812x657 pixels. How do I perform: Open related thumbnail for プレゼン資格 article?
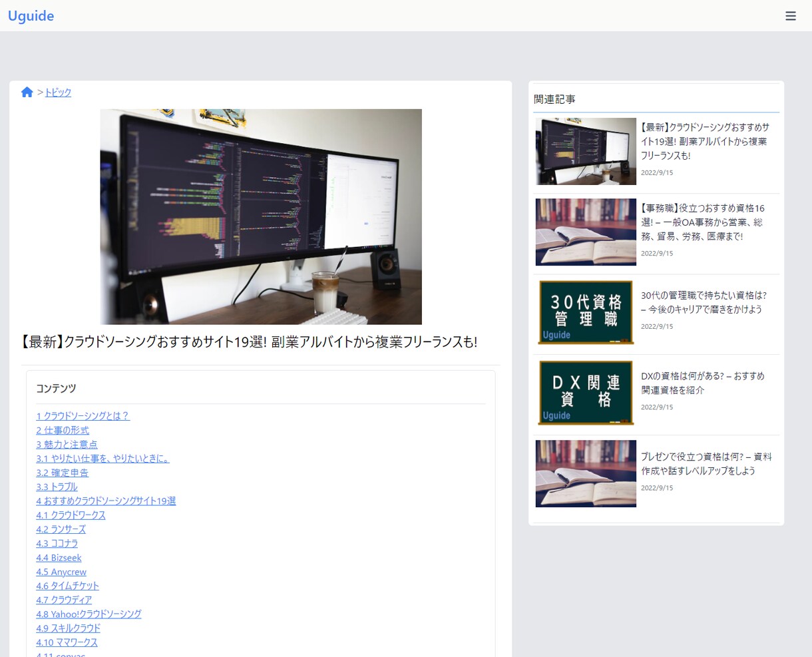click(586, 473)
